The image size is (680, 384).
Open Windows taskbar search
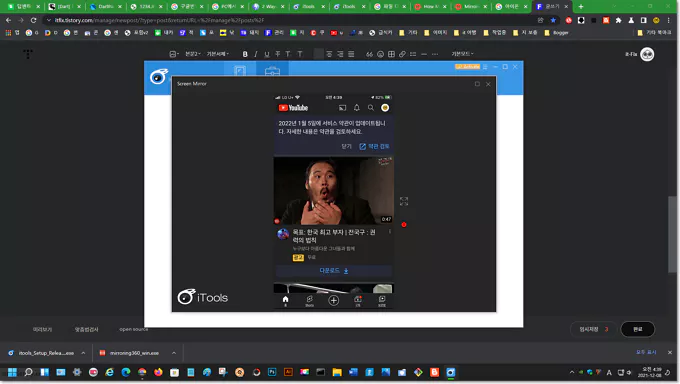point(28,372)
